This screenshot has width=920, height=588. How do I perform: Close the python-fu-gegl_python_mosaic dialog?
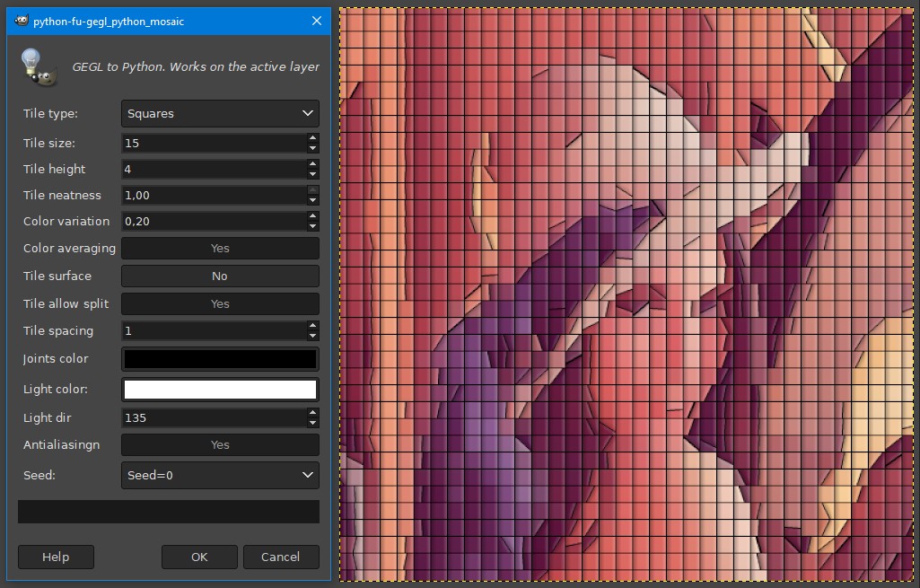tap(317, 21)
